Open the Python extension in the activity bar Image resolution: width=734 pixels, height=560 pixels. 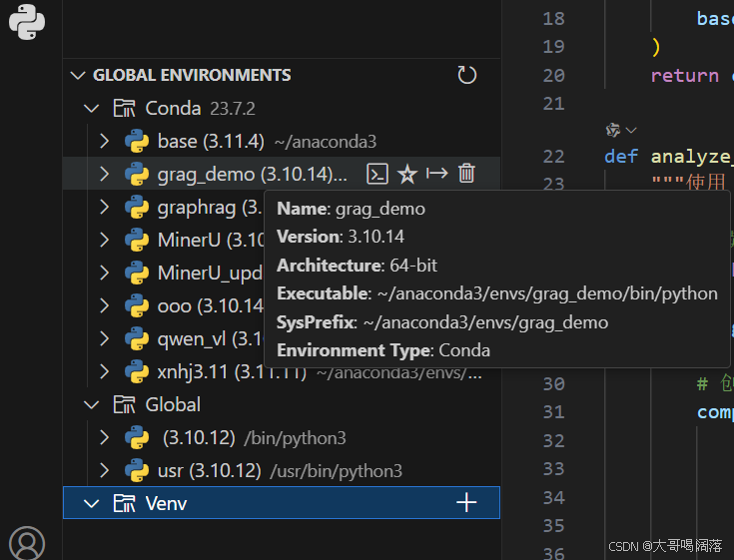pos(27,22)
